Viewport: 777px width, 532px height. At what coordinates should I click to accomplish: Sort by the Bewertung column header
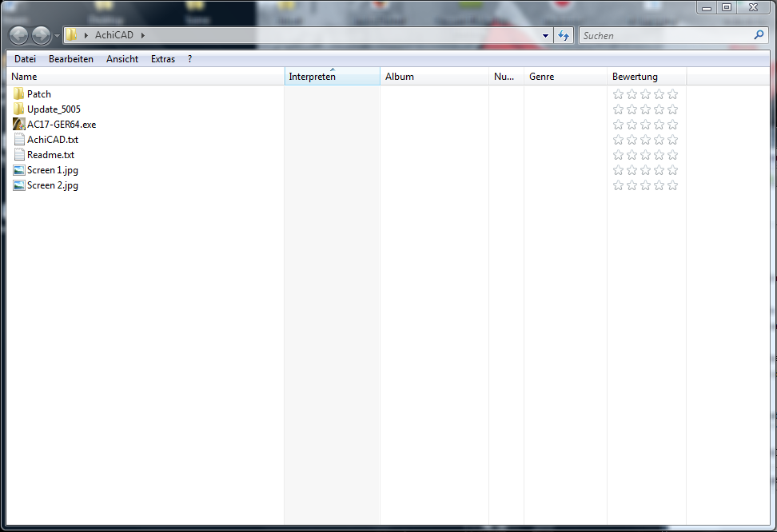click(x=647, y=76)
